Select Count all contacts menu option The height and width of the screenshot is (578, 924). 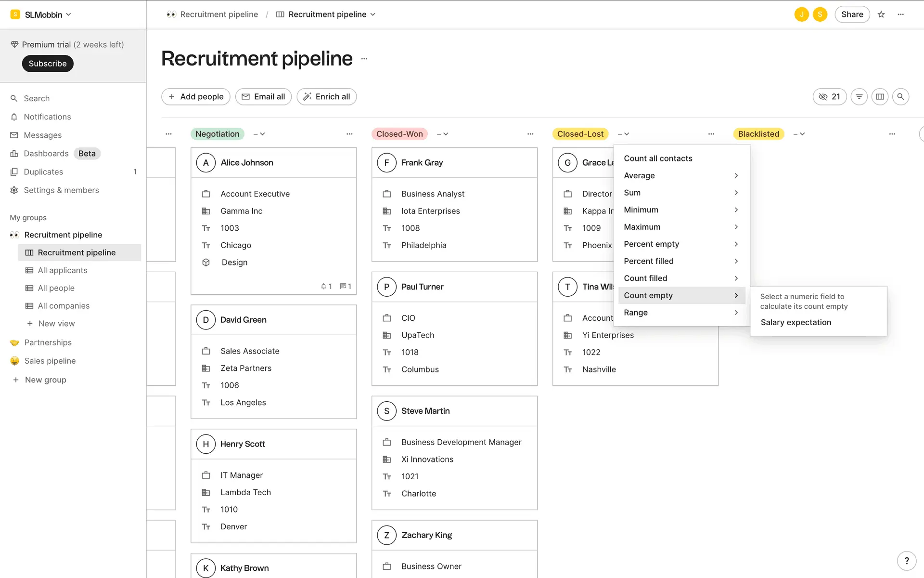pos(658,158)
